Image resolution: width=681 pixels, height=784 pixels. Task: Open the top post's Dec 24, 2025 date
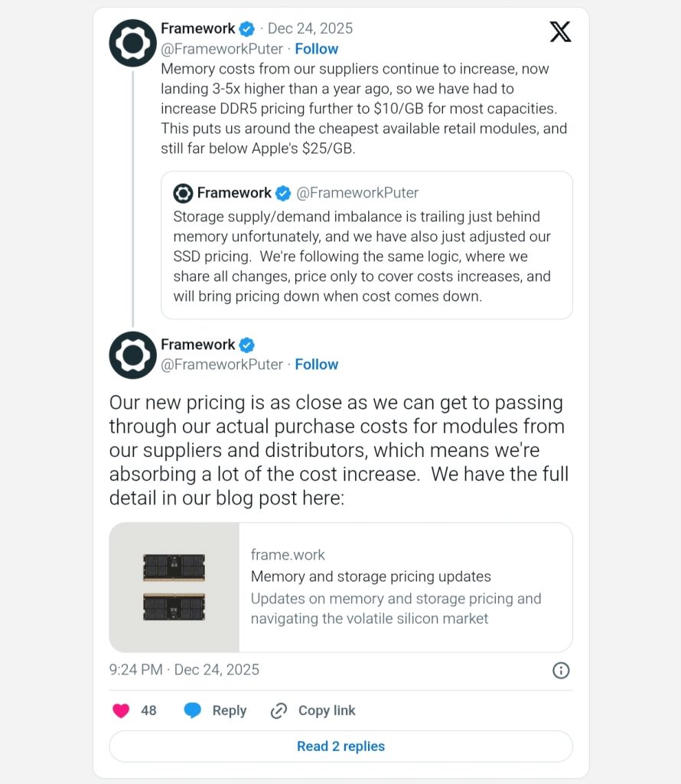point(310,29)
